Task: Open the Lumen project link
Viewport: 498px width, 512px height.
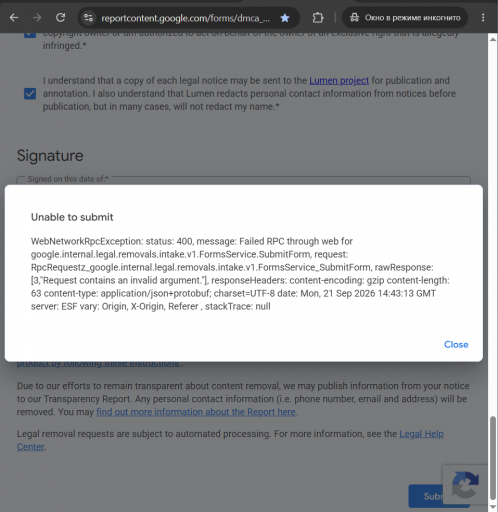Action: (339, 81)
